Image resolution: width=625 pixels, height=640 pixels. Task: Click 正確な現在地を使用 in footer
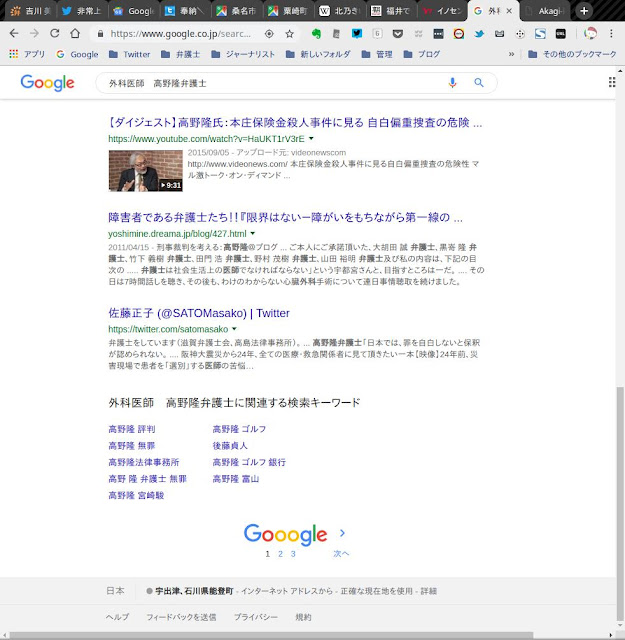pyautogui.click(x=376, y=591)
